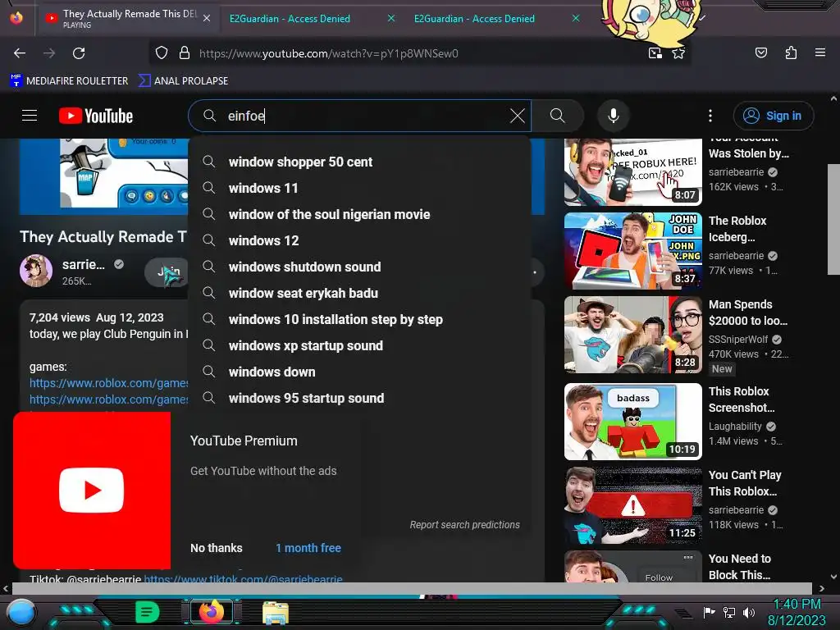Switch to first E2Guardian Access Denied tab

290,19
